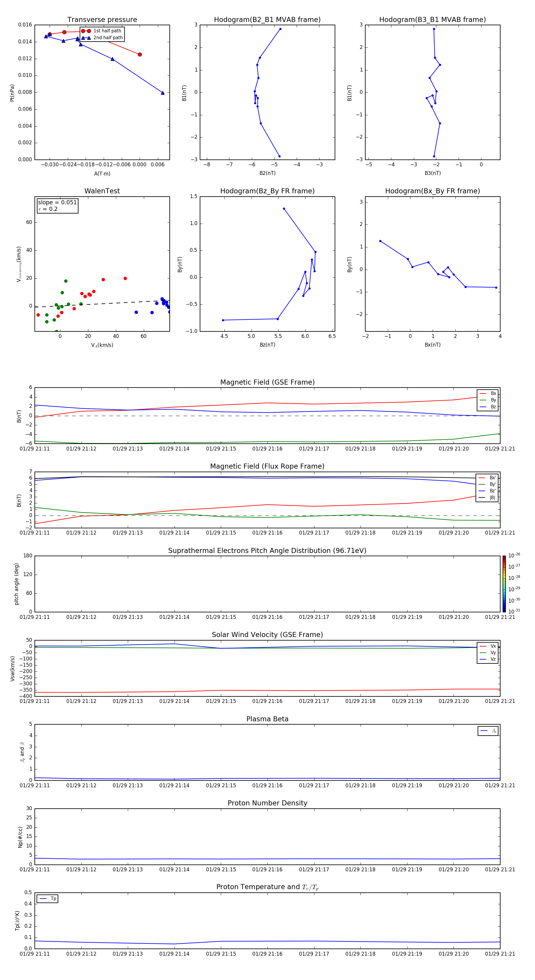Screen dimensions: 535x980
Task: Click the 'Vx' legend entry in velocity panel
Action: [488, 646]
